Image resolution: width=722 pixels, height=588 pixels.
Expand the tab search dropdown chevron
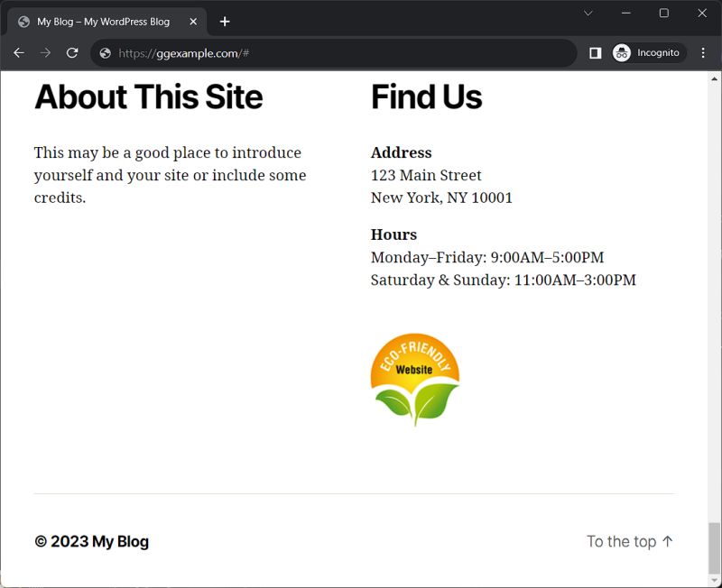pyautogui.click(x=588, y=13)
